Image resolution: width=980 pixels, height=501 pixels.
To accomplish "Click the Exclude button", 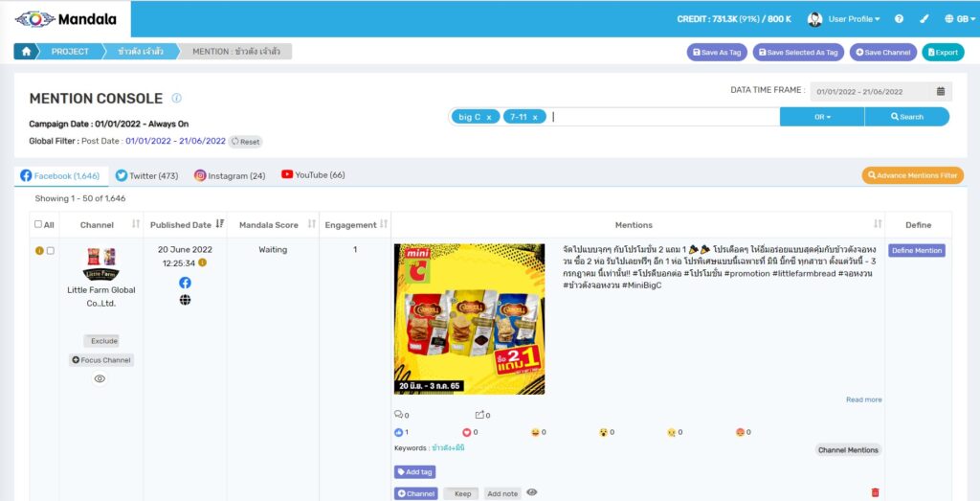I will 101,341.
